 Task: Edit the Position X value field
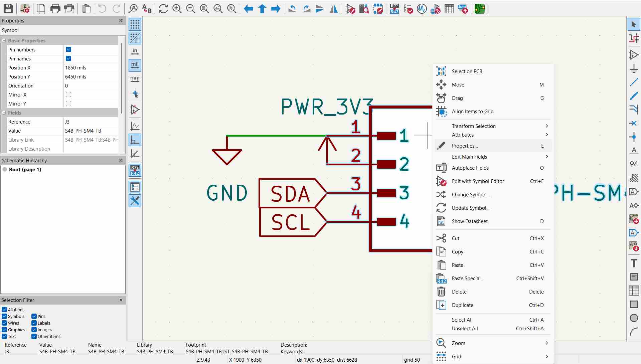click(x=90, y=67)
